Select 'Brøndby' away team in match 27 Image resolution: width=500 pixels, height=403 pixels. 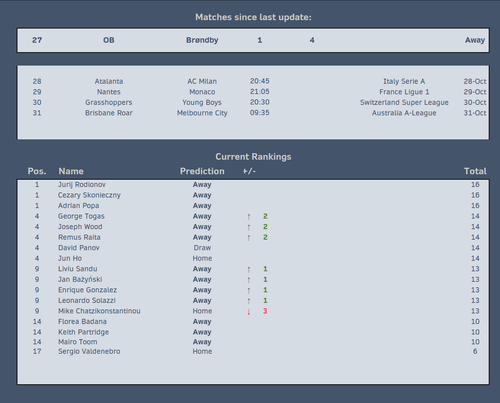click(x=202, y=40)
